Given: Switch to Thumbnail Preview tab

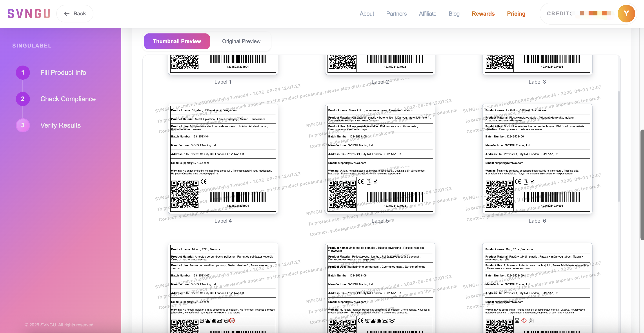Looking at the screenshot, I should click(177, 41).
